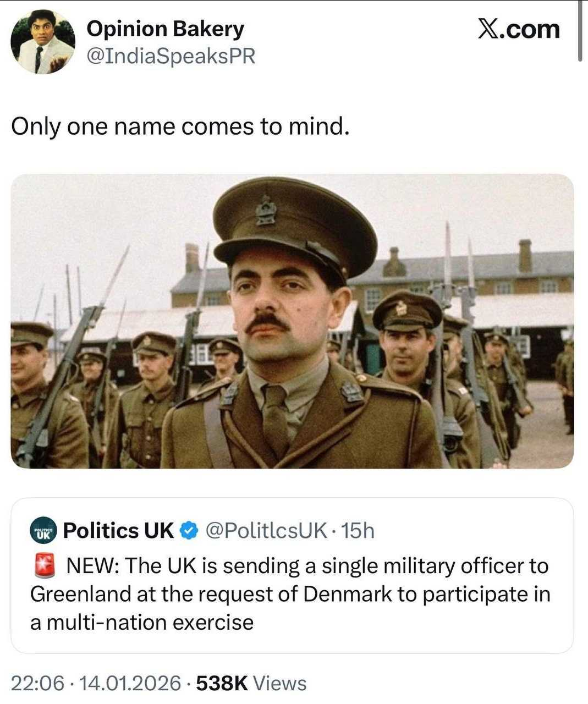The height and width of the screenshot is (704, 588).
Task: Click "Only one name comes to mind." text
Action: [180, 127]
